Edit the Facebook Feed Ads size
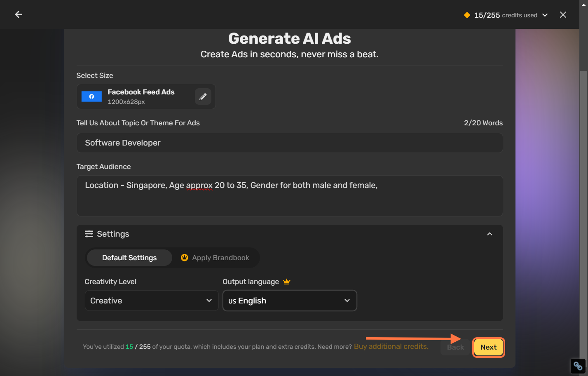 point(203,96)
